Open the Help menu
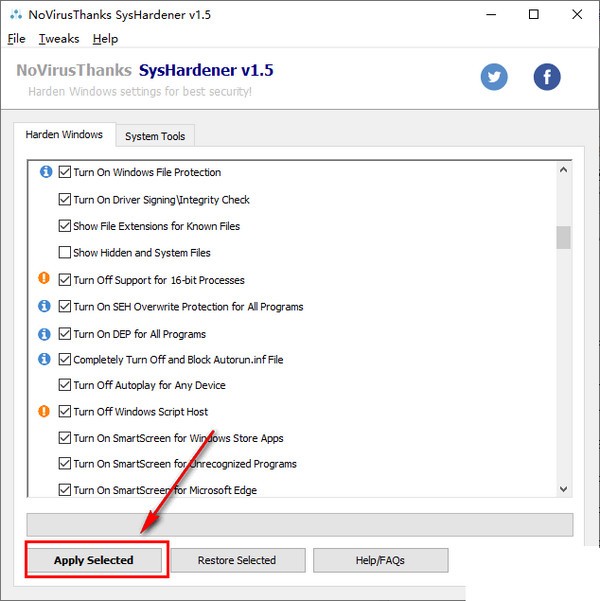The image size is (600, 601). [105, 39]
